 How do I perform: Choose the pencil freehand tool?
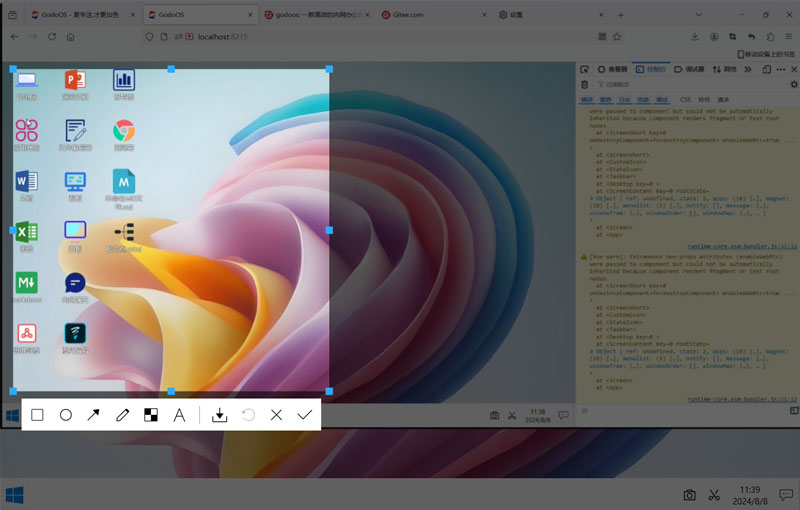tap(122, 415)
